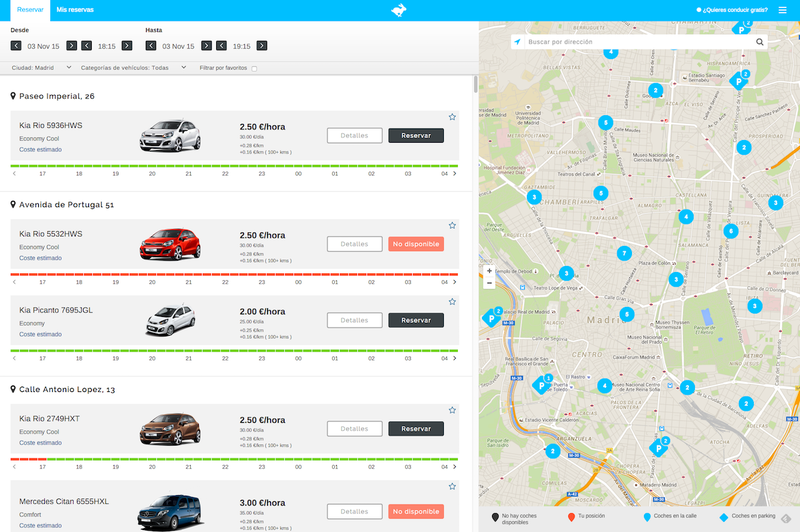The width and height of the screenshot is (800, 532).
Task: Favorite the Kia Rio 5936HWS star
Action: click(452, 117)
